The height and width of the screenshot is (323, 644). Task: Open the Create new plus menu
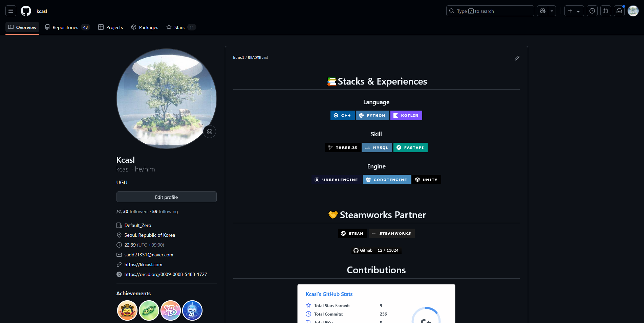[574, 11]
